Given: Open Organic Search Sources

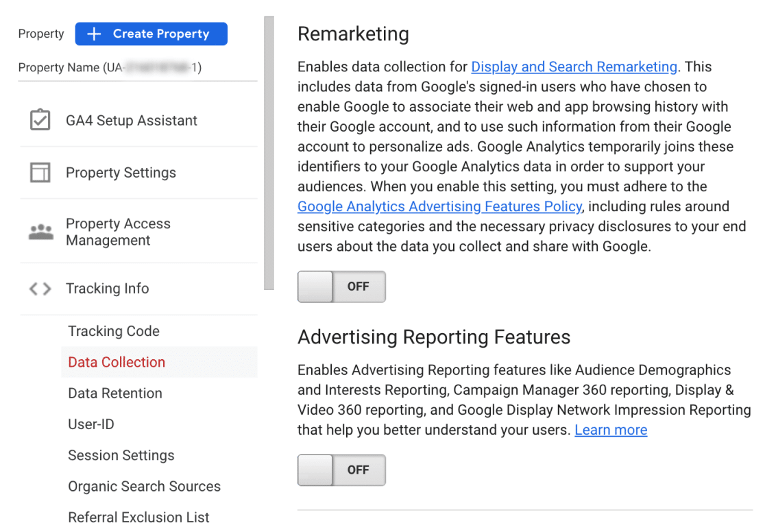Looking at the screenshot, I should (145, 487).
